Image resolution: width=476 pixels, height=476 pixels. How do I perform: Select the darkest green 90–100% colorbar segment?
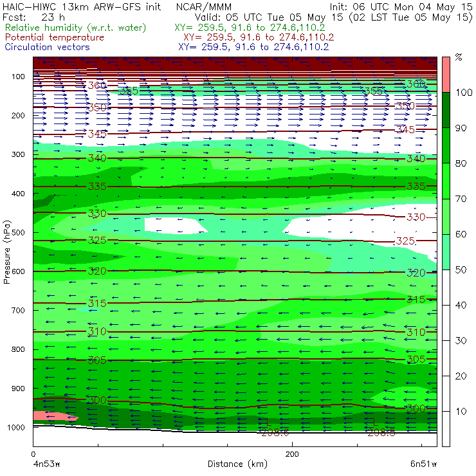(x=446, y=110)
